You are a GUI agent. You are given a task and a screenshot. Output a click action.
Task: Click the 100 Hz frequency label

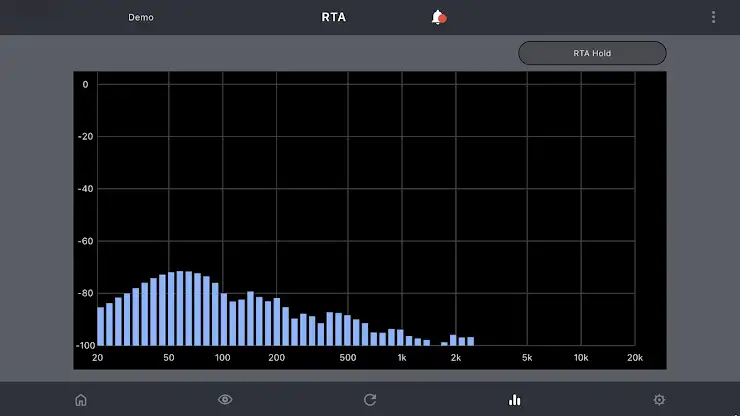[223, 358]
